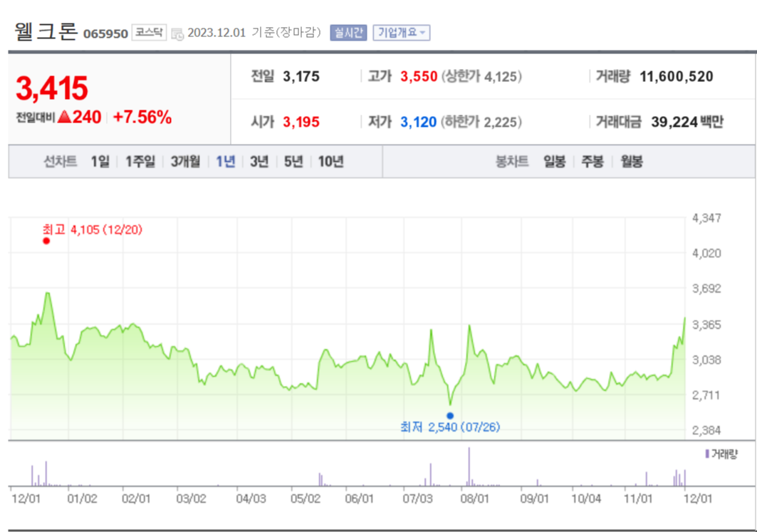
Task: Click the 웰크론 stock name heading
Action: pyautogui.click(x=46, y=31)
